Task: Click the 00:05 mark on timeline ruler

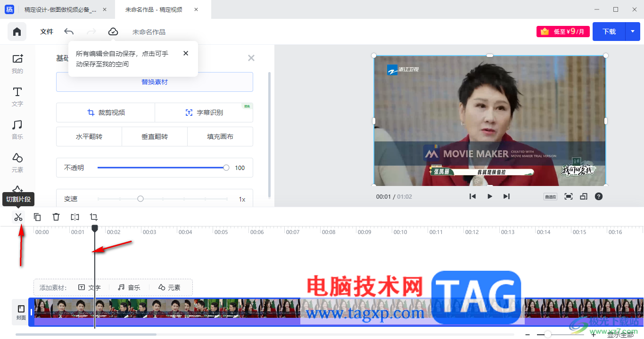Action: pyautogui.click(x=221, y=232)
